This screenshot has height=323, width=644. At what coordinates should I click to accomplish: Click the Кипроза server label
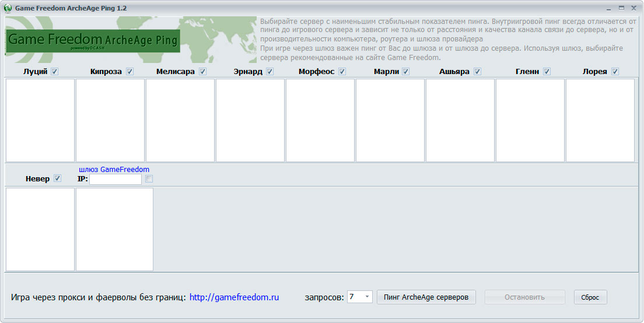point(106,71)
